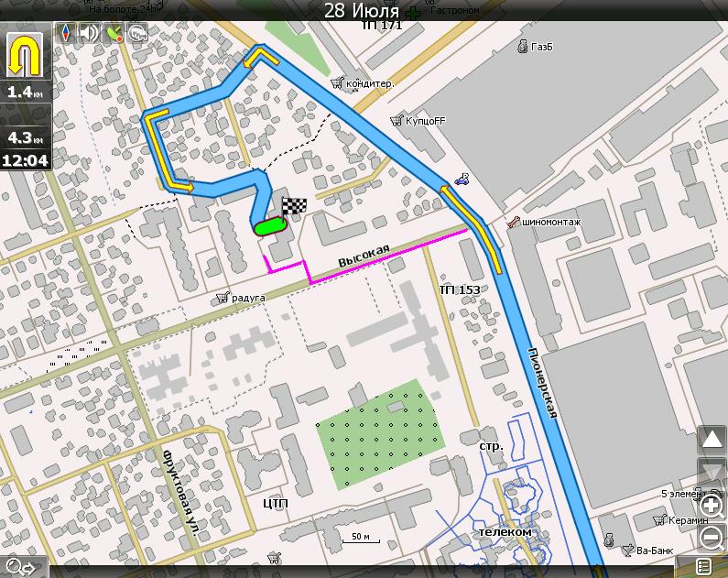This screenshot has height=578, width=728.
Task: Tap the Пионерская street label
Action: 542,383
